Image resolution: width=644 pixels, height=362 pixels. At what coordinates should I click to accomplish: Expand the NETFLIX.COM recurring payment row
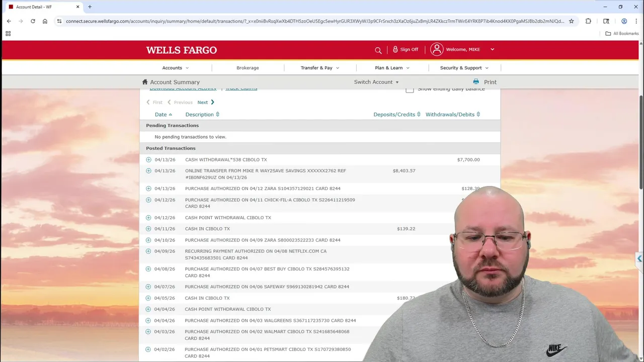click(x=148, y=251)
